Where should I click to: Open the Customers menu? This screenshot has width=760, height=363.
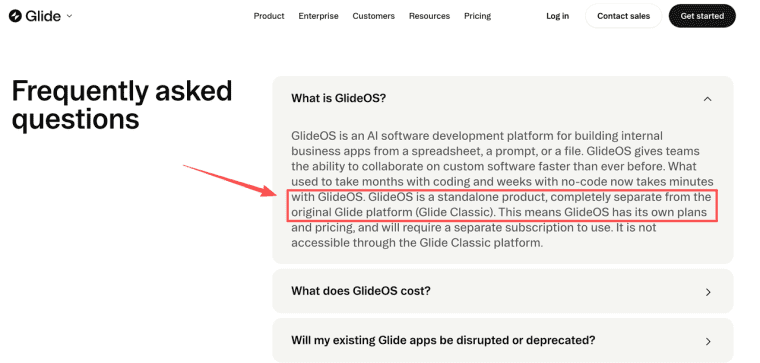click(374, 16)
